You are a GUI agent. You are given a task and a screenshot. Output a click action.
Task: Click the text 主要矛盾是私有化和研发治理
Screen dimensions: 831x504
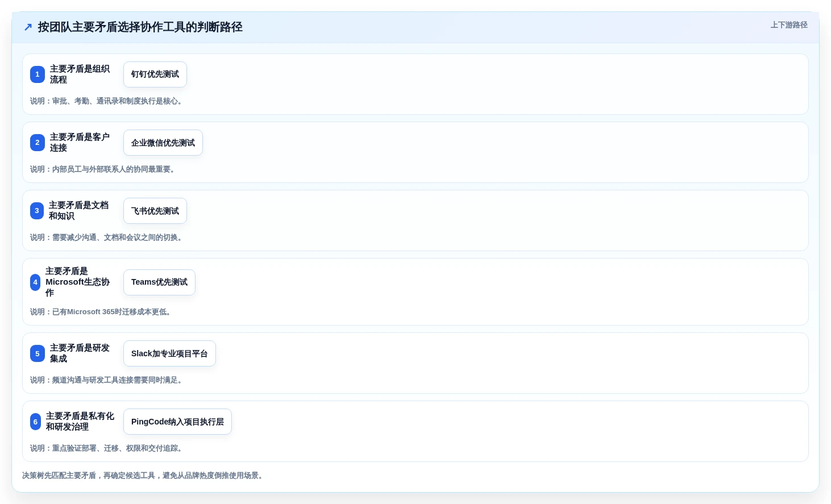tap(80, 422)
